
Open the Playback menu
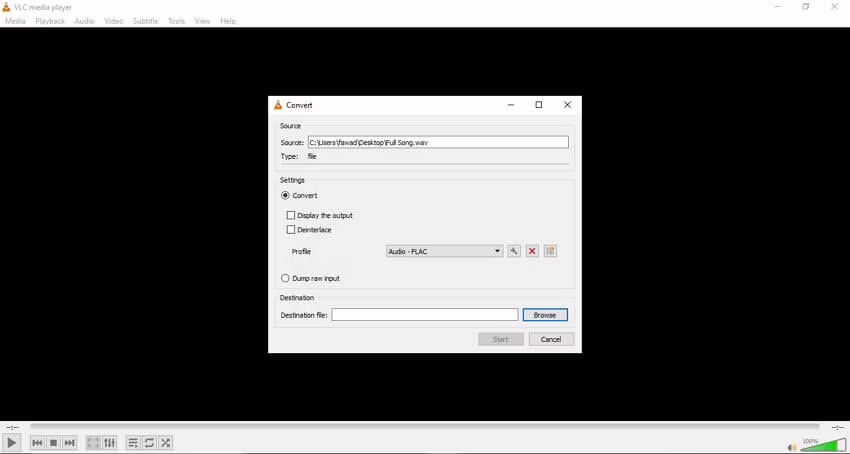tap(50, 21)
